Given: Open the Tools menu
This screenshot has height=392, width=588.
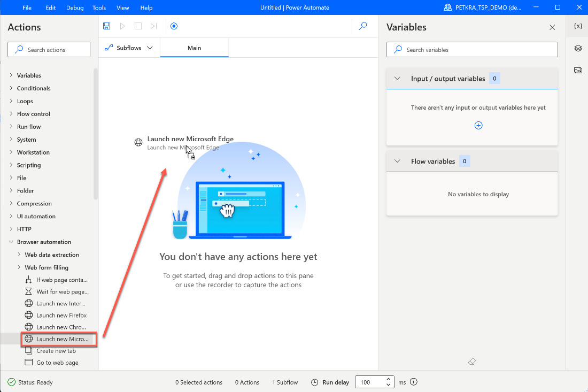Looking at the screenshot, I should 99,7.
